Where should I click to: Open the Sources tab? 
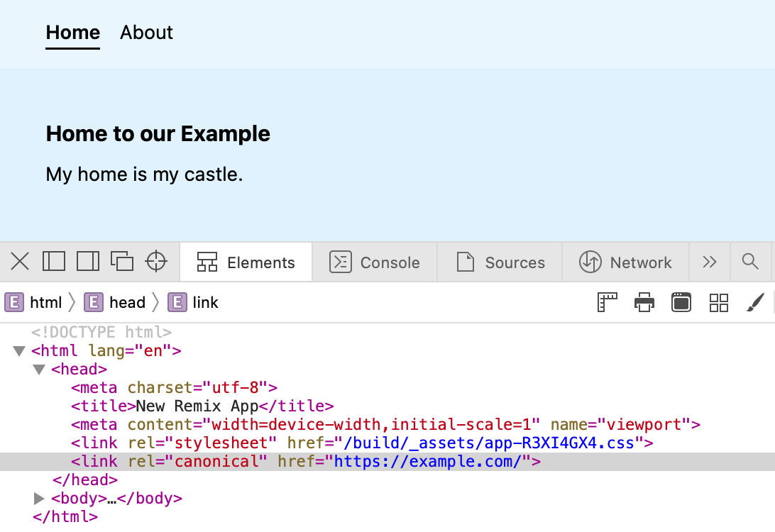tap(500, 262)
